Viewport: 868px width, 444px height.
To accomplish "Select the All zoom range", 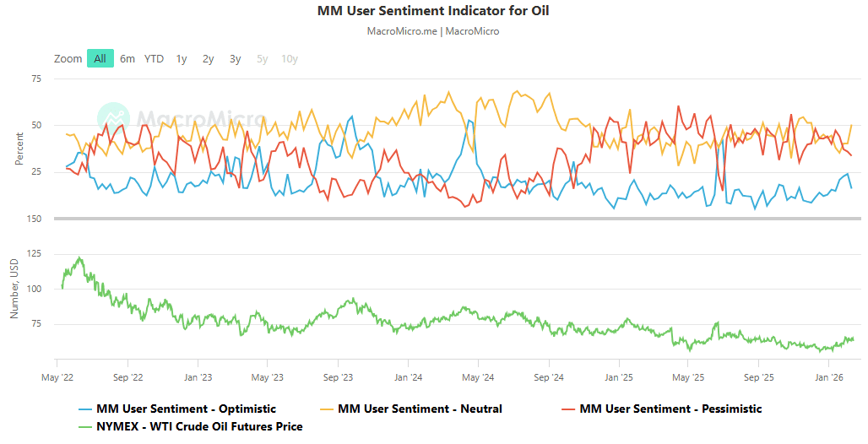I will pyautogui.click(x=100, y=58).
